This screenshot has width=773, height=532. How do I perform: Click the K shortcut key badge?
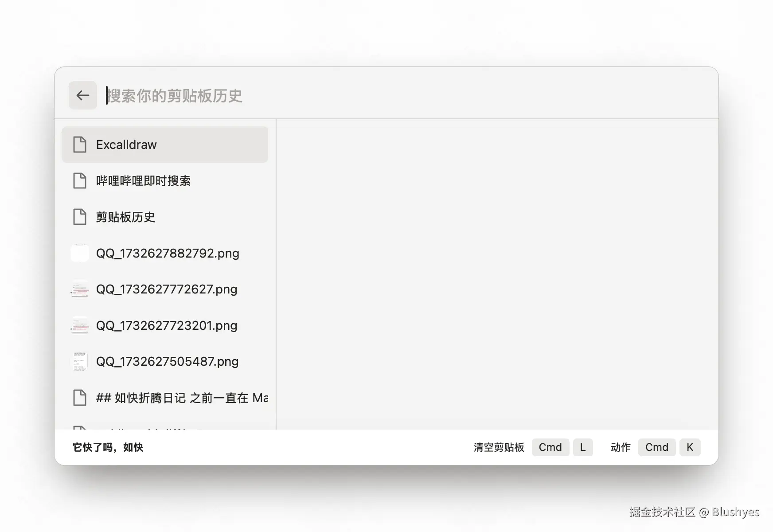tap(690, 447)
